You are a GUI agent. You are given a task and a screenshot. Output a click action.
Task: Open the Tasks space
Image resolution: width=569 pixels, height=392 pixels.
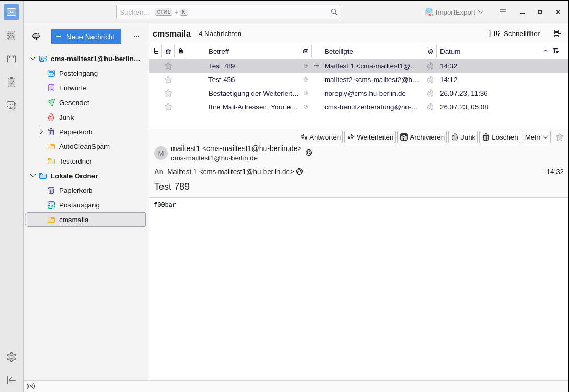11,82
